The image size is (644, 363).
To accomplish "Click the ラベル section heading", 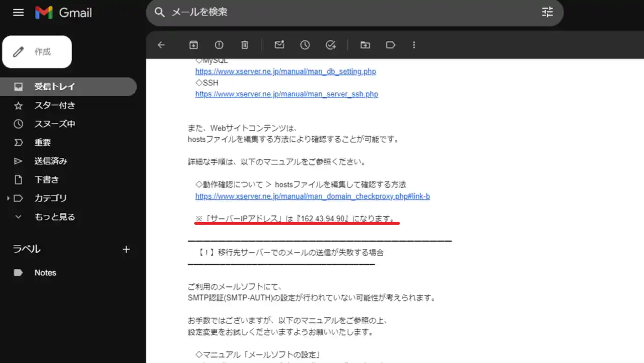I will pos(27,249).
